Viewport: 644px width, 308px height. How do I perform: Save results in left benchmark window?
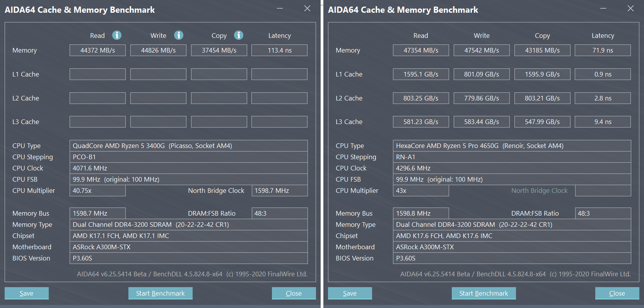coord(26,293)
